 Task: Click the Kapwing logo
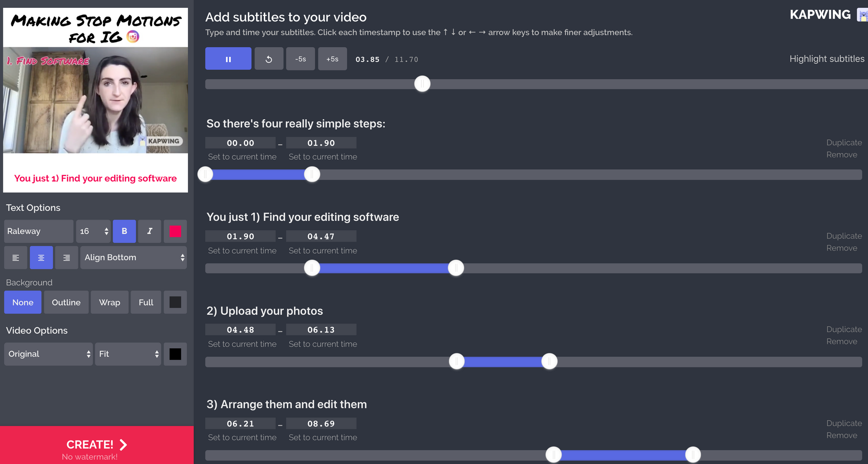pos(820,15)
